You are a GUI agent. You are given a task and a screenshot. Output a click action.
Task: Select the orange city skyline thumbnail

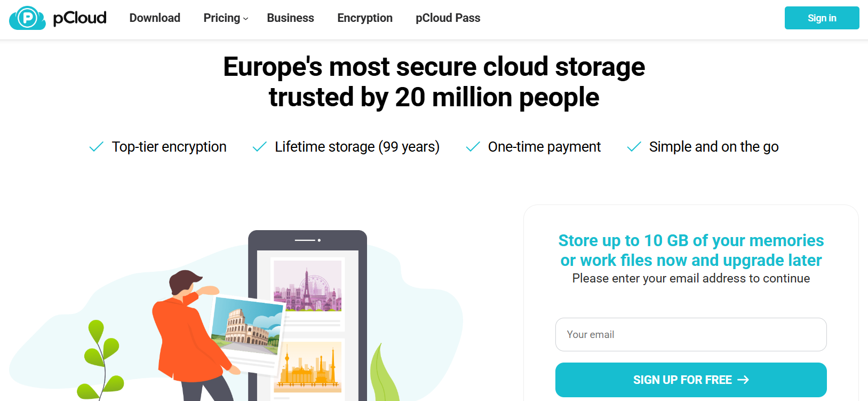pos(307,367)
